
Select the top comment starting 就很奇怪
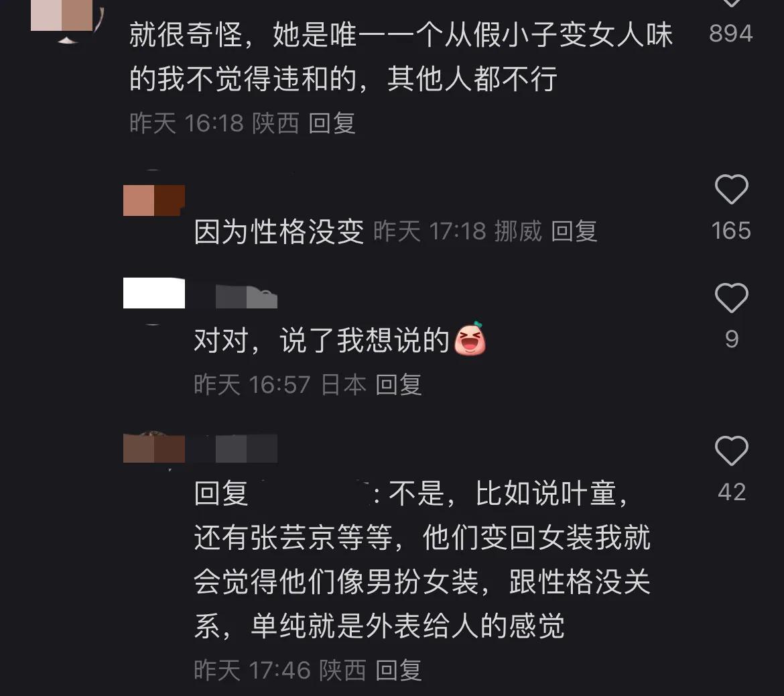coord(401,56)
